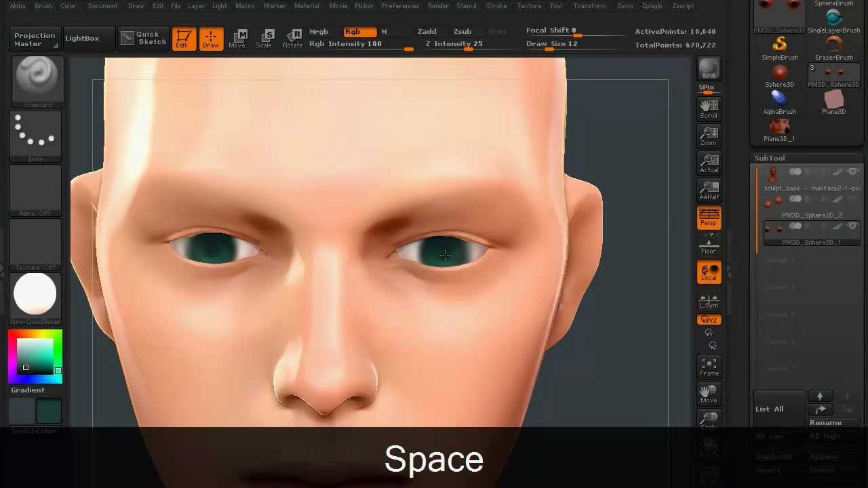Toggle Draw mode
The image size is (868, 488).
(211, 39)
